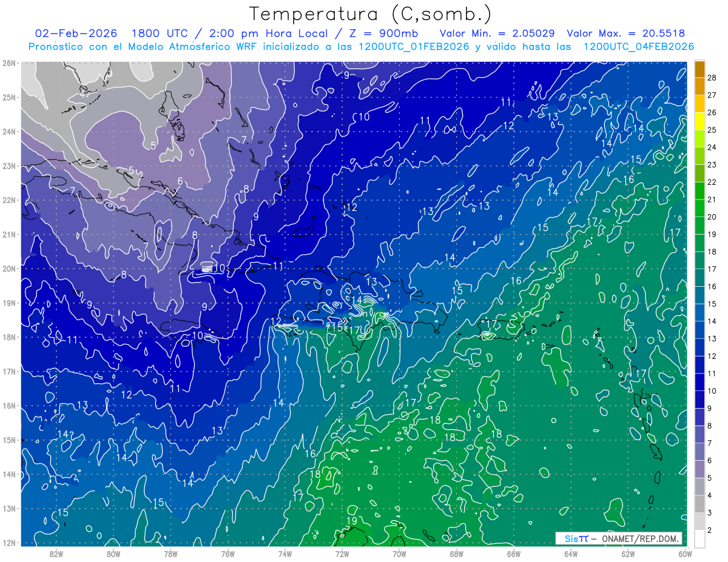Click the '22N' latitude axis label
This screenshot has width=728, height=562.
click(8, 200)
